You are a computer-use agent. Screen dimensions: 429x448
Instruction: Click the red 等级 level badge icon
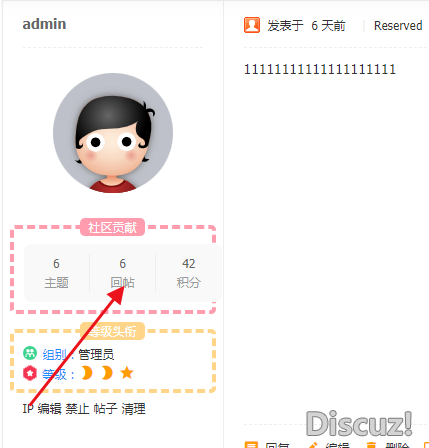click(x=30, y=373)
